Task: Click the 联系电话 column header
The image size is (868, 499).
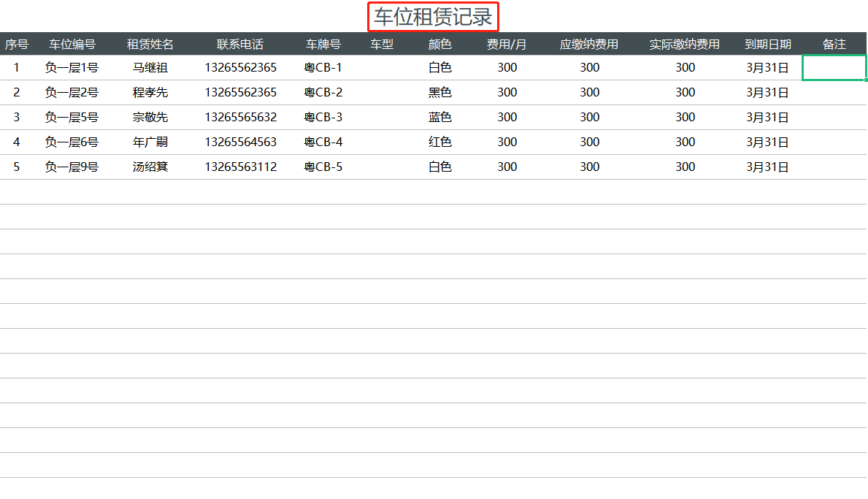Action: [x=239, y=43]
